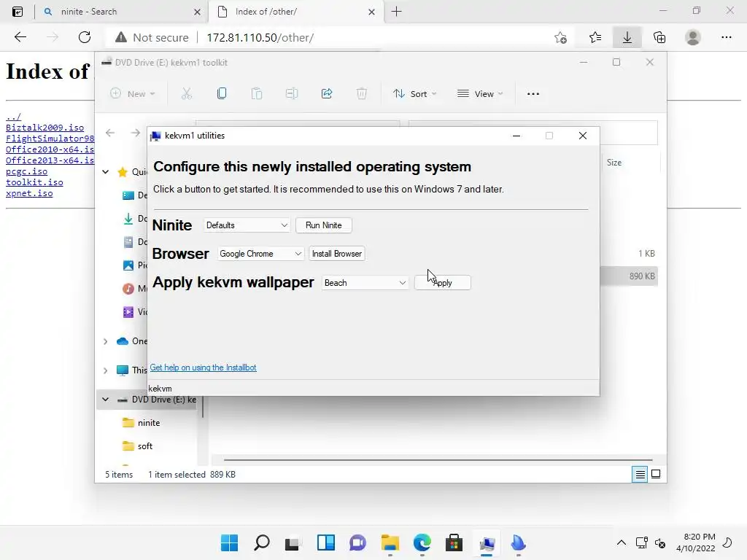The height and width of the screenshot is (560, 747).
Task: Click Run Ninite button
Action: pos(323,225)
